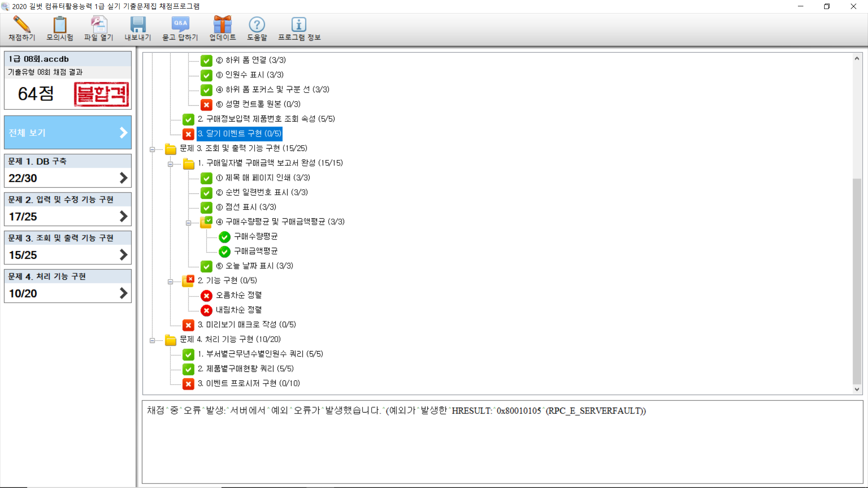Open 도움말 question mark icon
This screenshot has height=488, width=868.
257,24
